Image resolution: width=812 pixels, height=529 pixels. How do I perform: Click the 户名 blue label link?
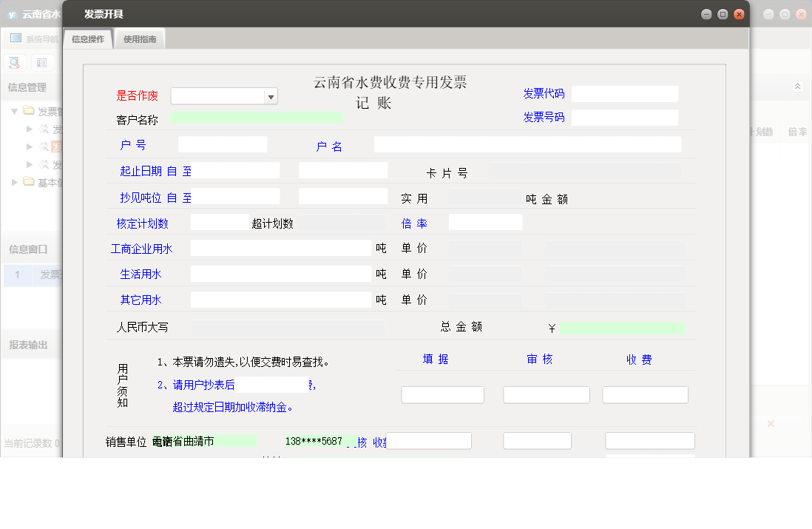[x=328, y=147]
